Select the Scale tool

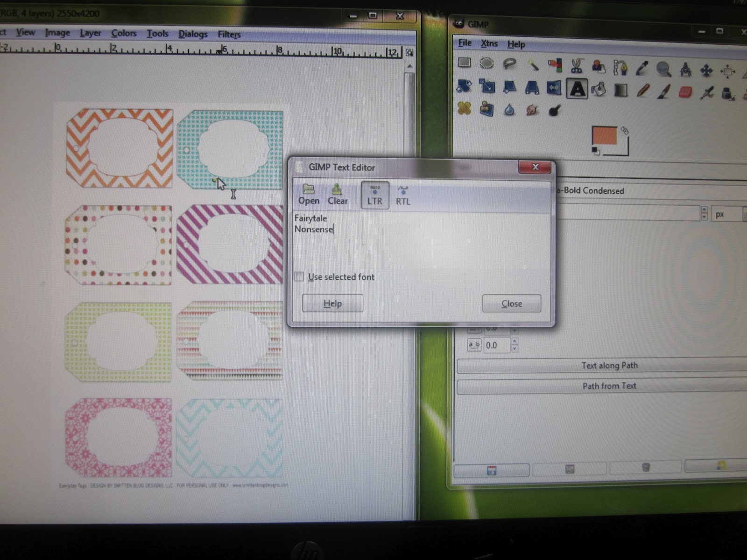(486, 86)
